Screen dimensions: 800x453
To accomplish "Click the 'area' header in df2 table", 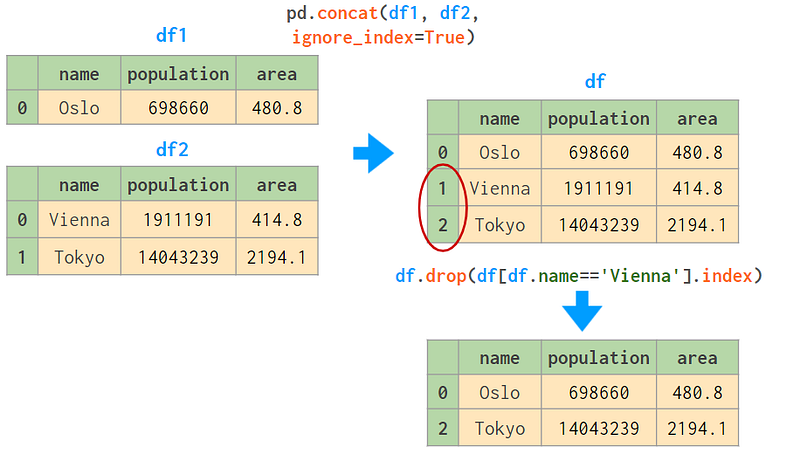I will pyautogui.click(x=277, y=184).
